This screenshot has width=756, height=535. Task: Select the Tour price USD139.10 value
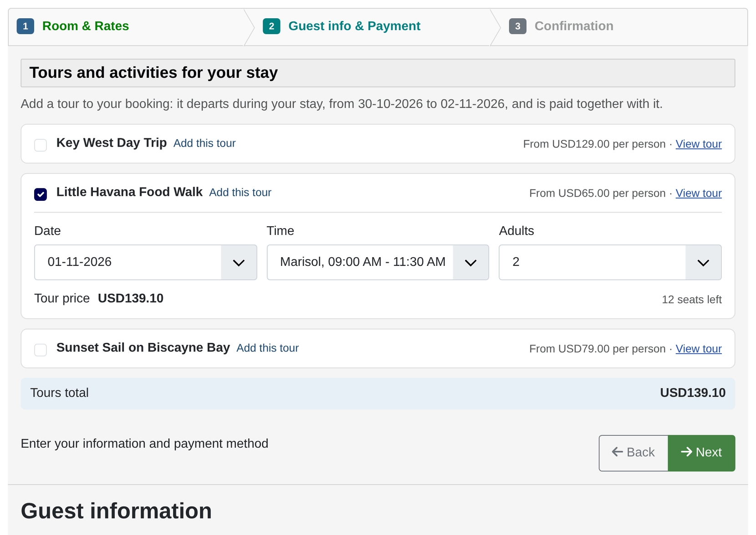pos(131,298)
